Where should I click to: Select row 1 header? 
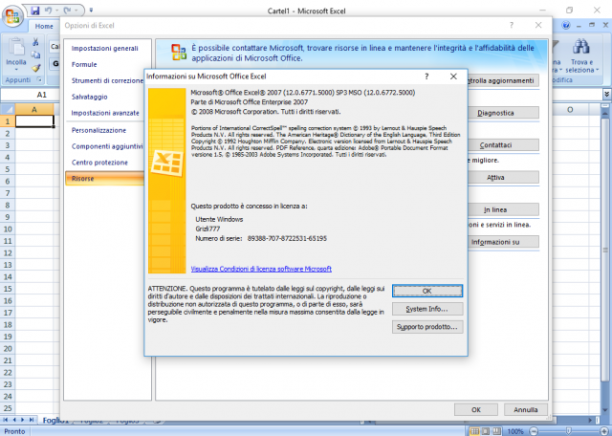point(7,121)
